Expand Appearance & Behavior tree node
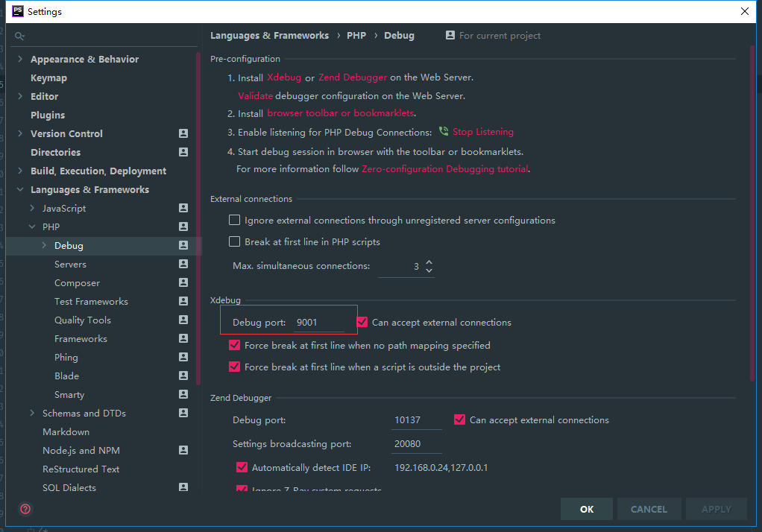Image resolution: width=762 pixels, height=532 pixels. pyautogui.click(x=20, y=59)
